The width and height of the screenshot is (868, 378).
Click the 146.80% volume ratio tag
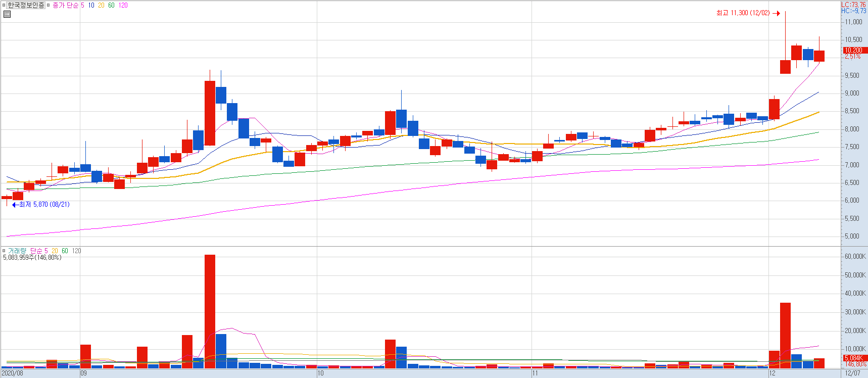tap(856, 364)
